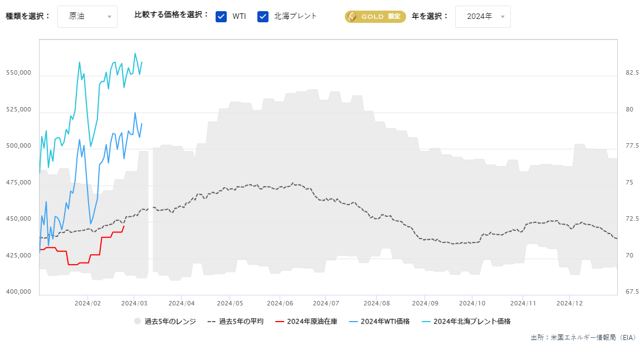644x345 pixels.
Task: Click the 2024/06 x-axis label
Action: coord(280,304)
